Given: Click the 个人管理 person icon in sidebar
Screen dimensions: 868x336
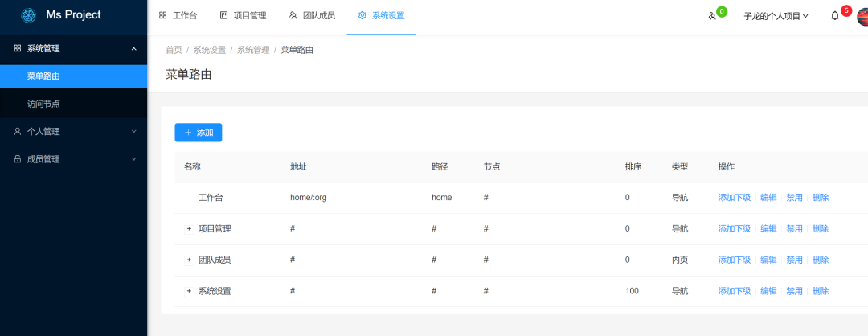Looking at the screenshot, I should (x=18, y=131).
